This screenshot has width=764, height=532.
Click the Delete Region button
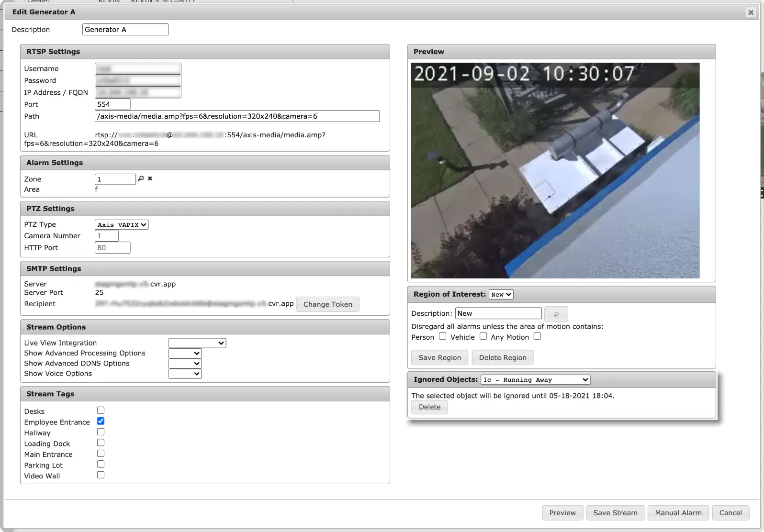click(503, 358)
